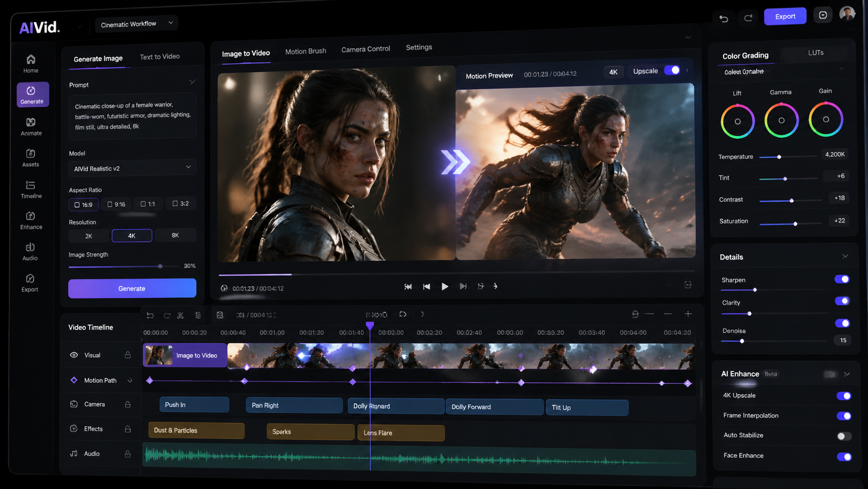Enable the Auto Stabilize toggle

844,436
